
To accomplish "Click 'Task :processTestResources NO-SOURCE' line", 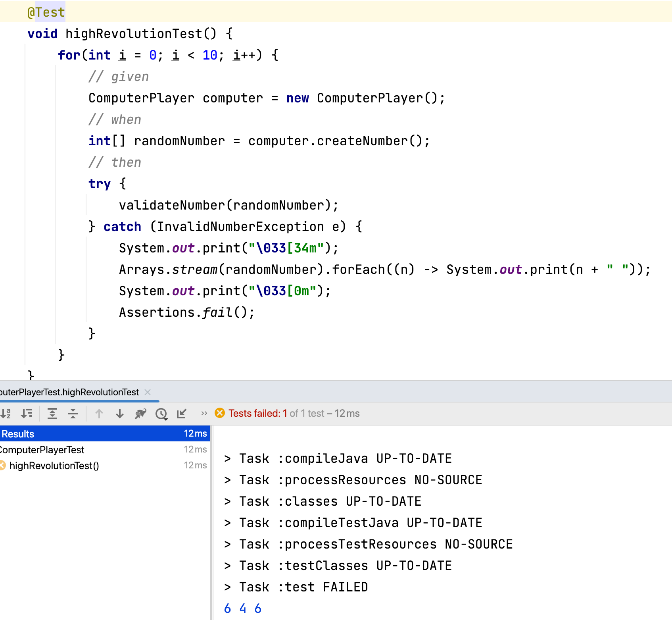I will click(368, 544).
